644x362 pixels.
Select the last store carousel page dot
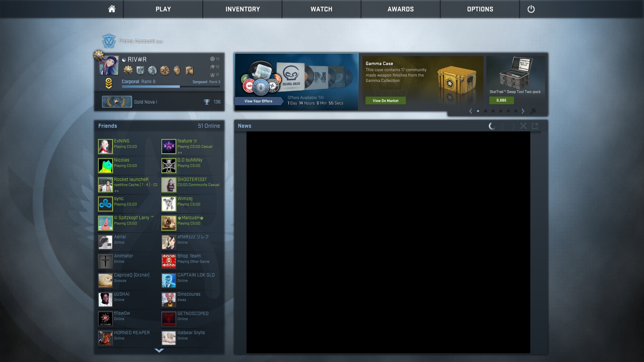[516, 111]
